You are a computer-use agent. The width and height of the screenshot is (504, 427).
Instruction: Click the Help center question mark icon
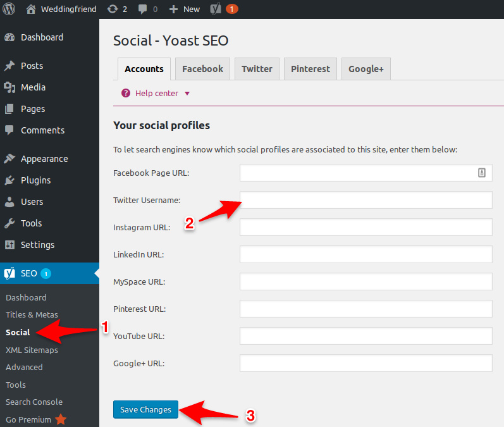(x=126, y=93)
